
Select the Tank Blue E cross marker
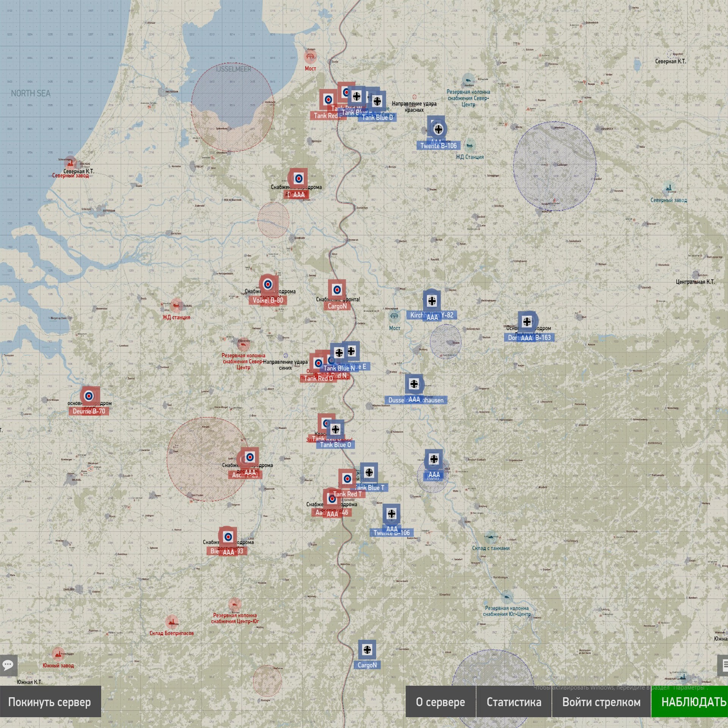pyautogui.click(x=351, y=351)
